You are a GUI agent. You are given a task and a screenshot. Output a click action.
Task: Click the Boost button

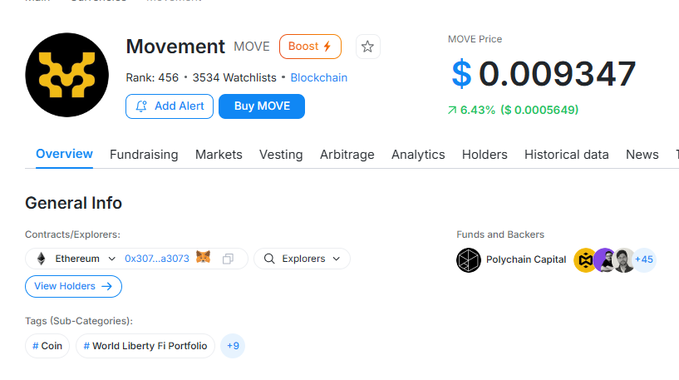point(310,46)
